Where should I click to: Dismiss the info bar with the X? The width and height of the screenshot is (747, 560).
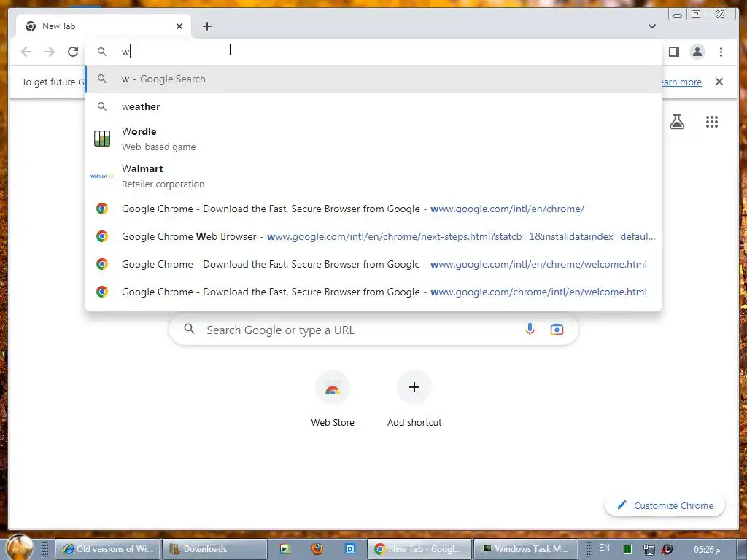point(719,82)
